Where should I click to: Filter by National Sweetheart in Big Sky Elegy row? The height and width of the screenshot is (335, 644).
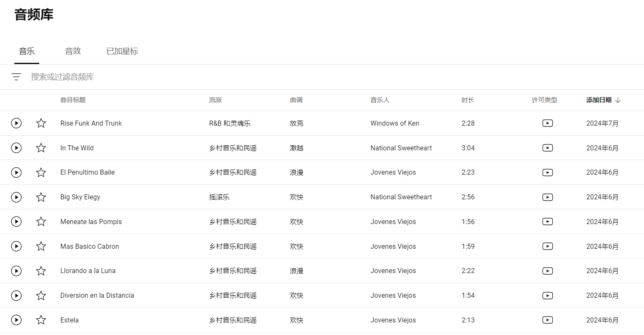click(x=401, y=197)
